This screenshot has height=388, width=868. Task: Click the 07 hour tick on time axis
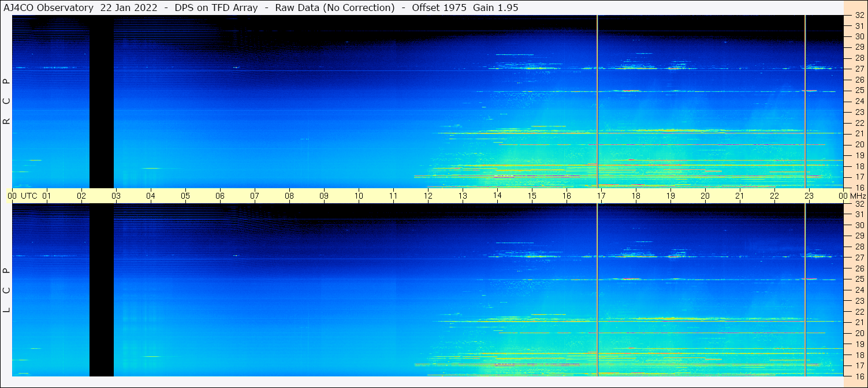(x=255, y=196)
